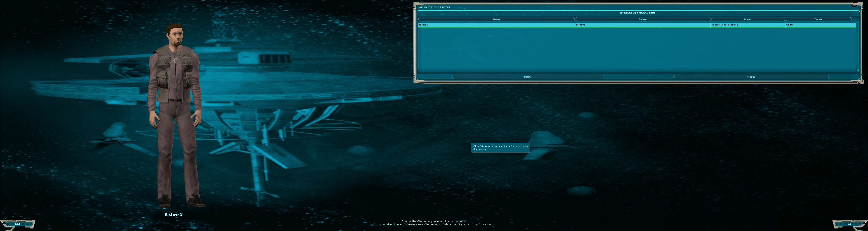The height and width of the screenshot is (231, 868).
Task: Click the scroll down arrow of the character list
Action: [858, 71]
